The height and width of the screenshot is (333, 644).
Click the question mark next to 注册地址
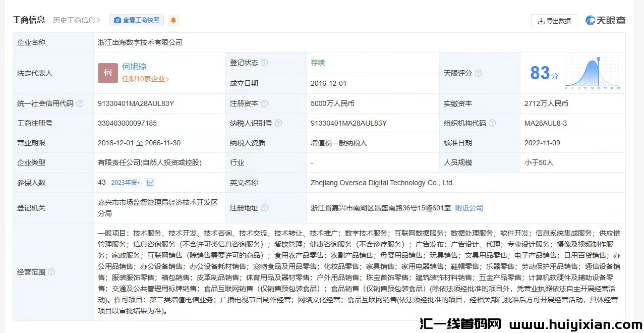[264, 208]
